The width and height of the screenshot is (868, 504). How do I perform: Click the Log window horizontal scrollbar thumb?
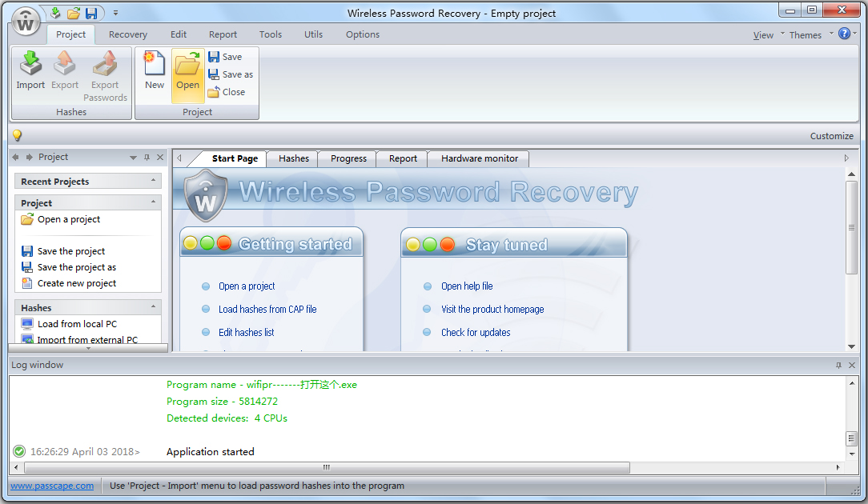[327, 467]
